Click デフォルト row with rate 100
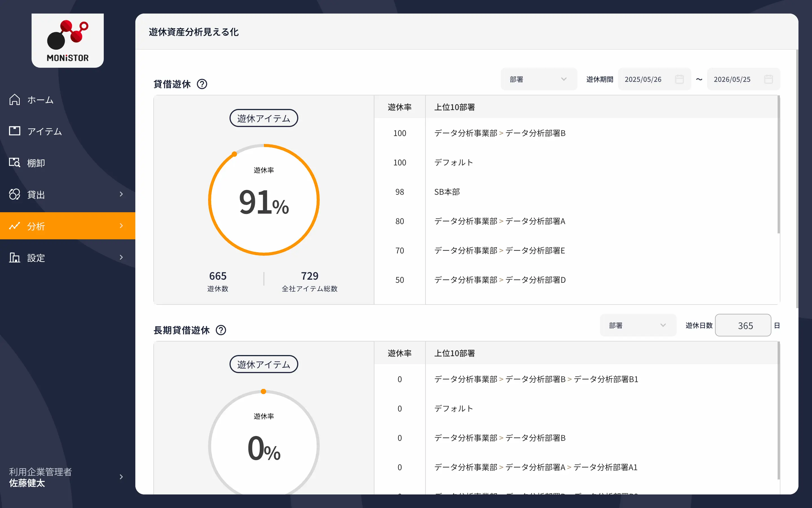 (576, 163)
